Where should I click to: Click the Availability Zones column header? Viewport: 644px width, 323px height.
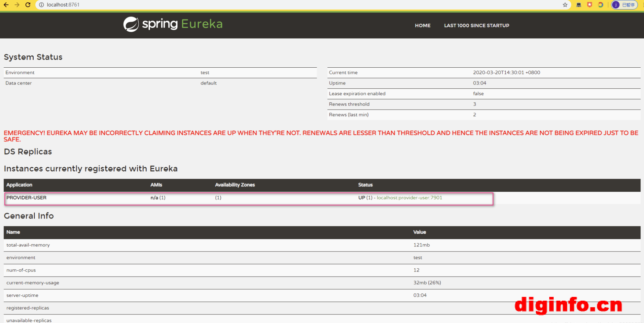235,185
